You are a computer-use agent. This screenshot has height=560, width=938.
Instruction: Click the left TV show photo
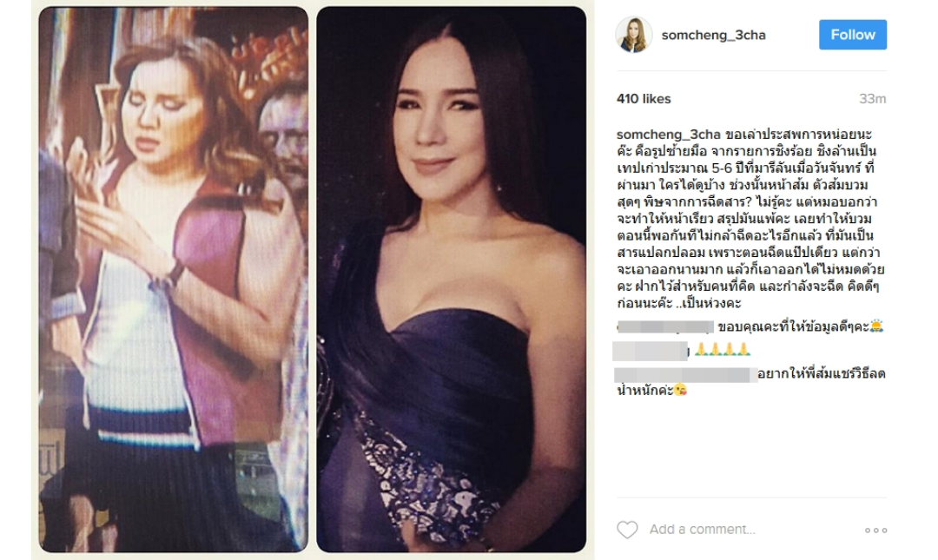174,280
